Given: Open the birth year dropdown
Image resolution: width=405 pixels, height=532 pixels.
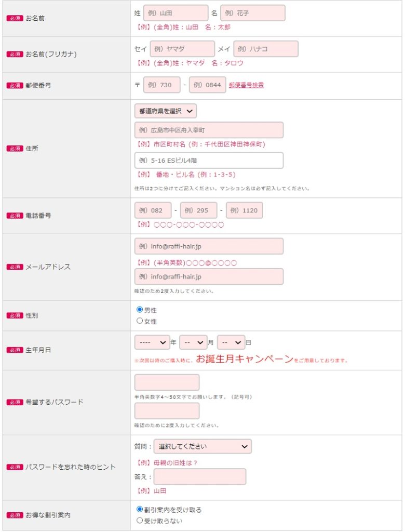Looking at the screenshot, I should point(152,342).
